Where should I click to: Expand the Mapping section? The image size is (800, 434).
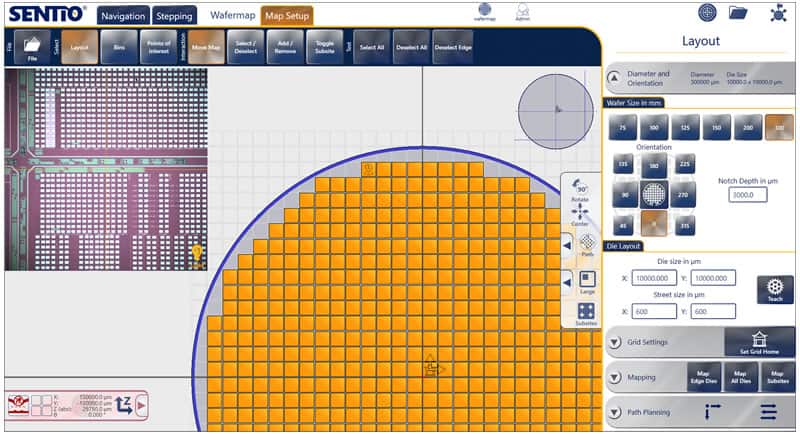[x=614, y=377]
